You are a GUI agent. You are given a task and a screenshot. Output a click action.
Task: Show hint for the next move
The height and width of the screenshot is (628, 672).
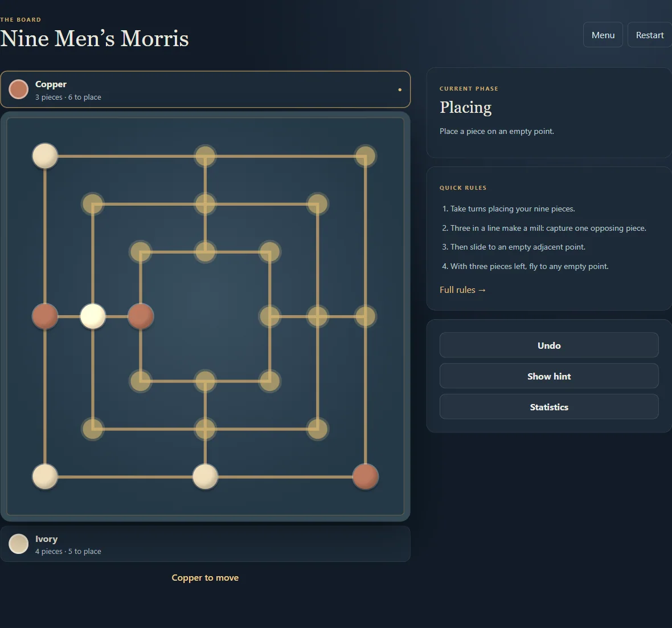pyautogui.click(x=549, y=376)
